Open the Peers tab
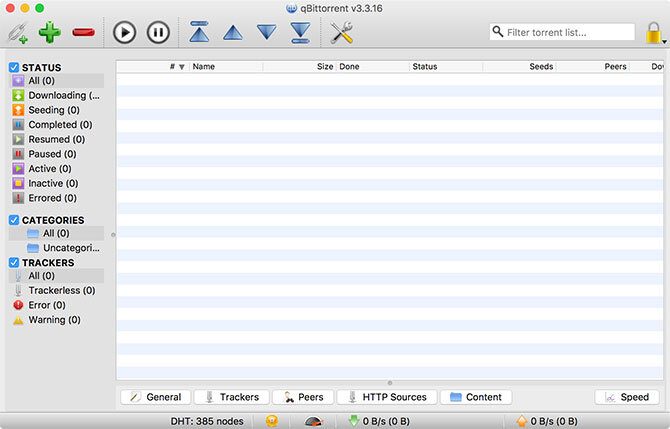 coord(303,397)
